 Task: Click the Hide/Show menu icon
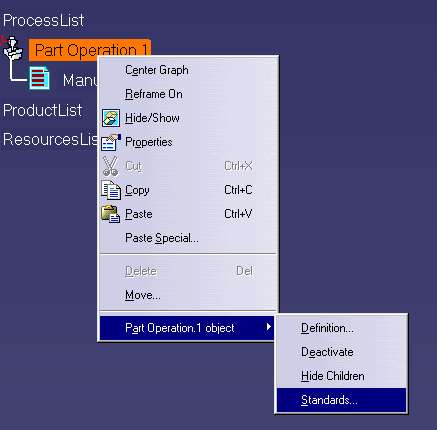pyautogui.click(x=111, y=118)
